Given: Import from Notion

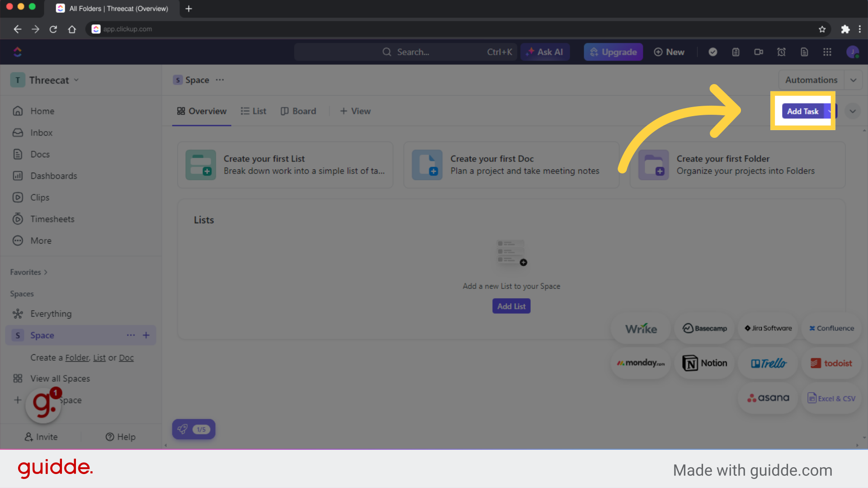Looking at the screenshot, I should 705,363.
